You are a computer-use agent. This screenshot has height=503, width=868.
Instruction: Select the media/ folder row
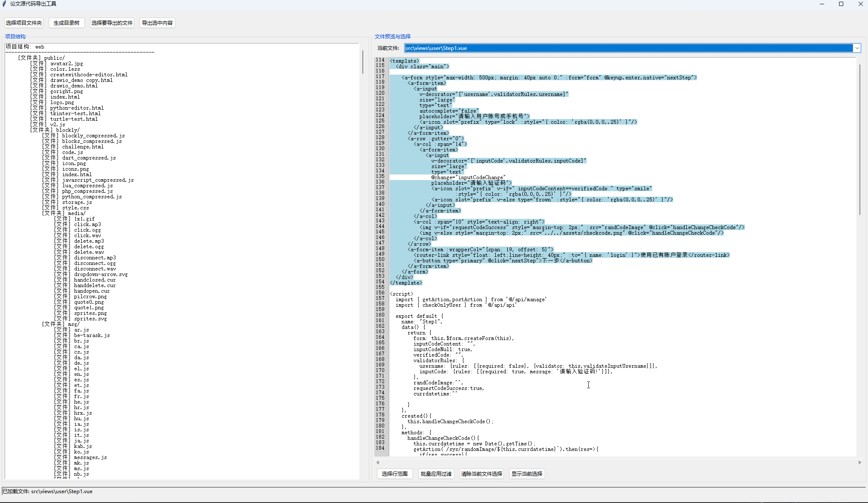[x=64, y=213]
